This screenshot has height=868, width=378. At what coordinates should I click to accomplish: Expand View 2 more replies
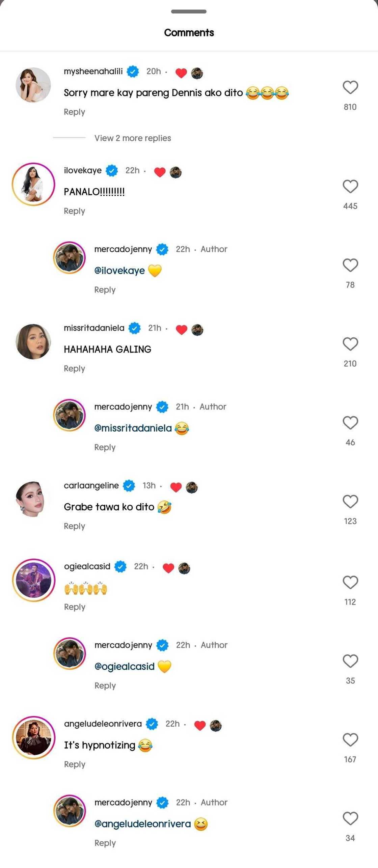tap(133, 138)
